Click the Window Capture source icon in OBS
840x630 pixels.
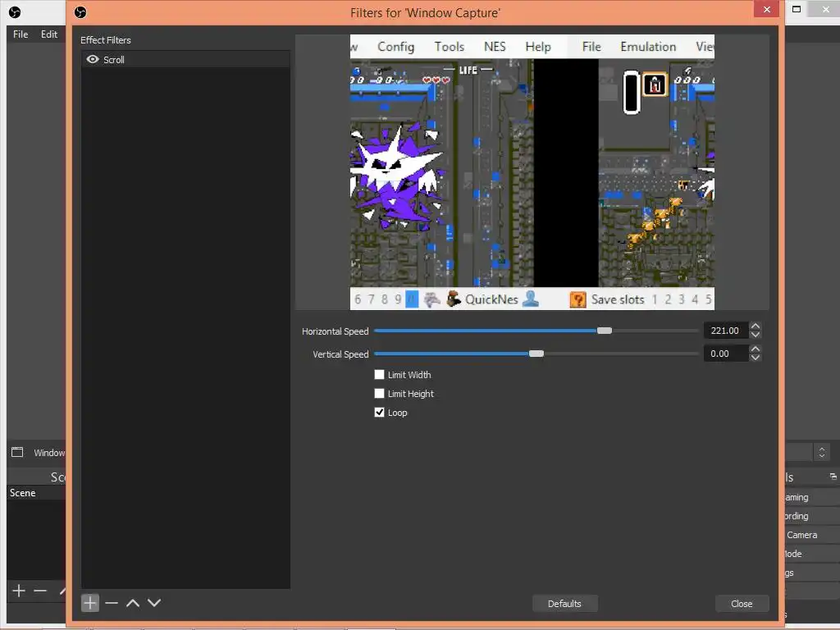17,452
